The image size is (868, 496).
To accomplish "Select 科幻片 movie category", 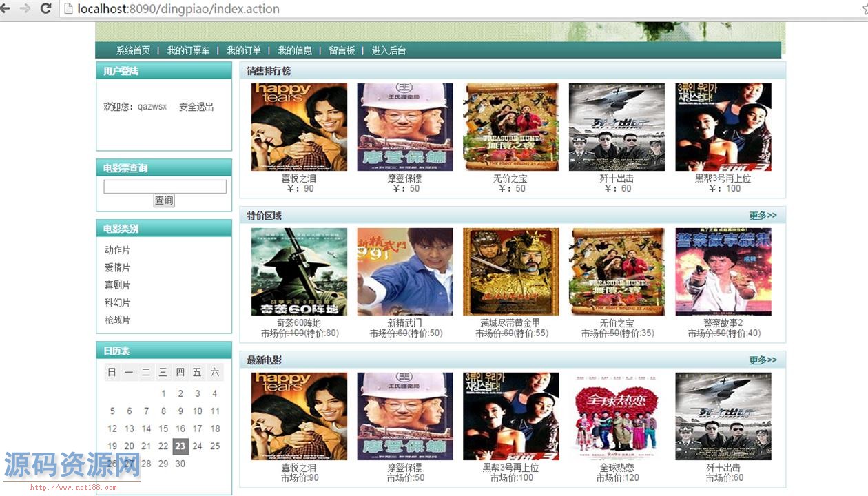I will point(117,302).
